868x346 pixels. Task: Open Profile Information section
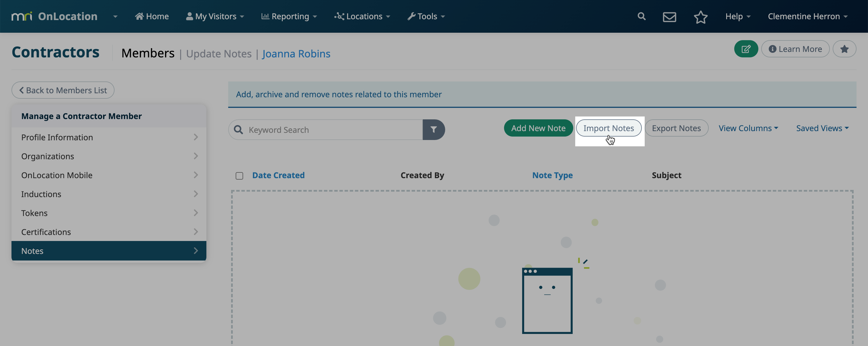109,137
